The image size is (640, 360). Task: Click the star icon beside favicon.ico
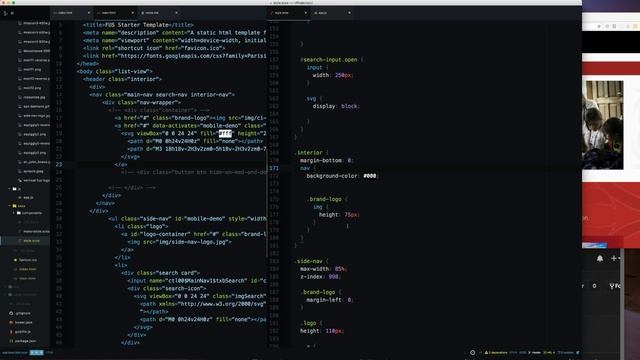(x=16, y=260)
